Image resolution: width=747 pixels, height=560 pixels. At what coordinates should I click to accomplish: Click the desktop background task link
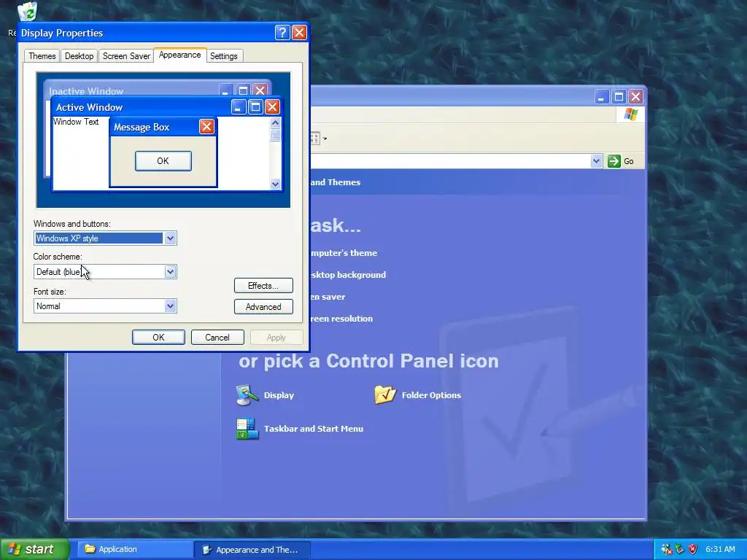pyautogui.click(x=348, y=275)
